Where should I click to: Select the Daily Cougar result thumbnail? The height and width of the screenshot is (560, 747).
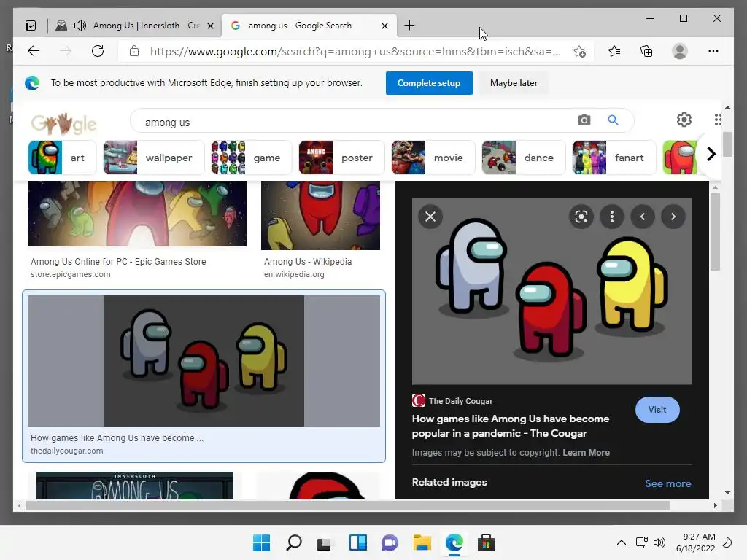click(x=204, y=360)
